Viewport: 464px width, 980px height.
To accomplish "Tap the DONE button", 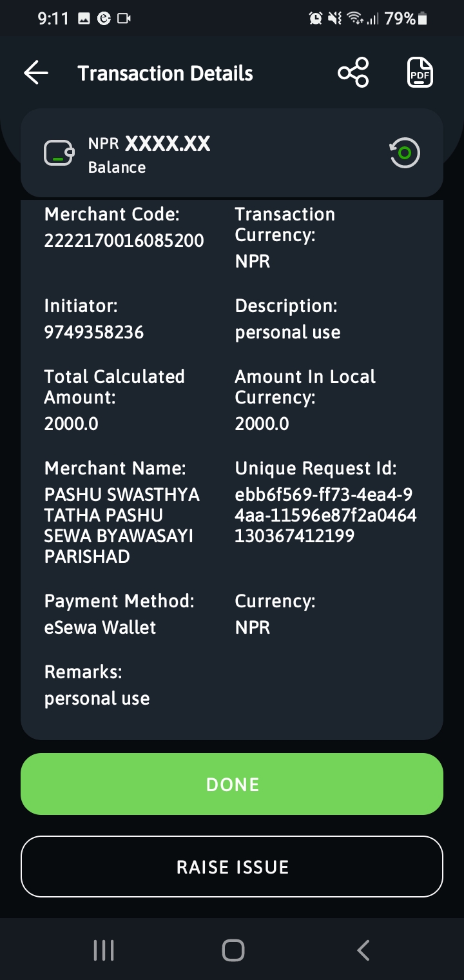I will point(232,784).
